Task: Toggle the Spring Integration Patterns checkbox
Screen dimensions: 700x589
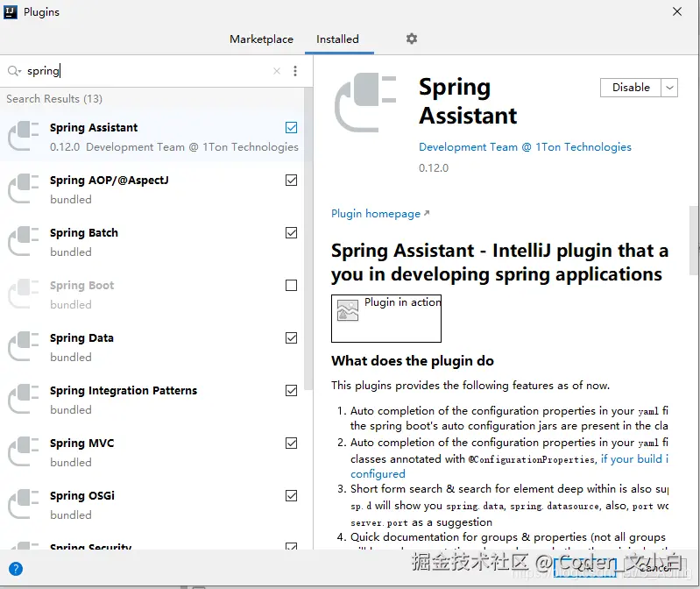Action: pos(291,391)
